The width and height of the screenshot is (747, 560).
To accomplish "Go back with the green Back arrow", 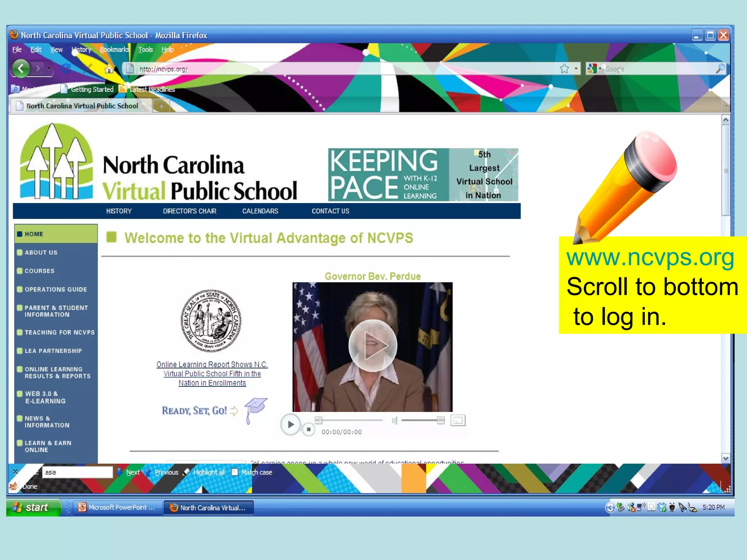I will point(21,68).
